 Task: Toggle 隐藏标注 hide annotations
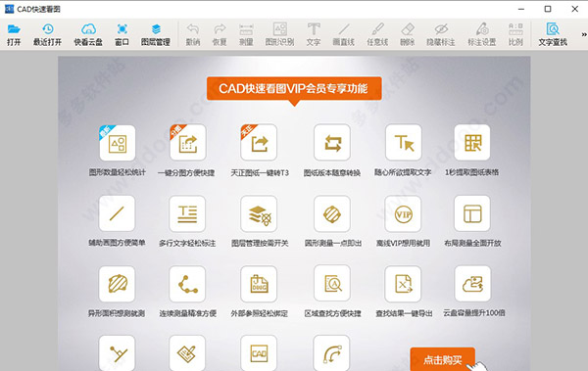441,34
